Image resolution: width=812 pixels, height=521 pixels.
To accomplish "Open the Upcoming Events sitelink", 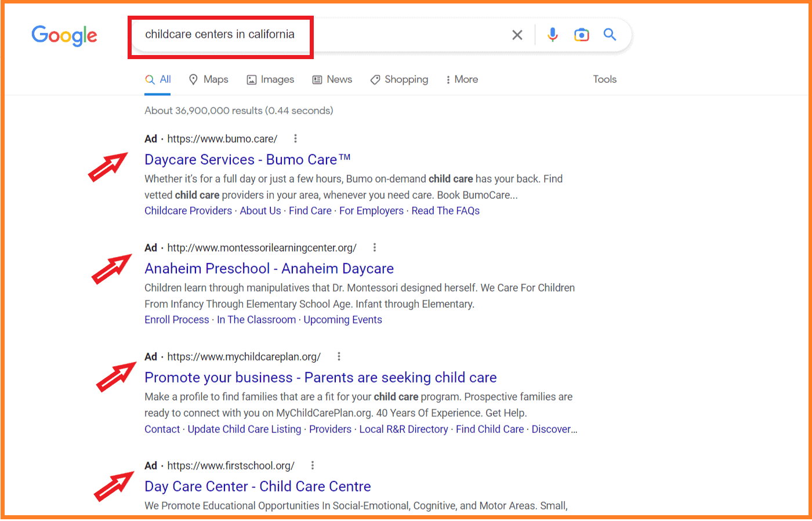I will tap(343, 320).
